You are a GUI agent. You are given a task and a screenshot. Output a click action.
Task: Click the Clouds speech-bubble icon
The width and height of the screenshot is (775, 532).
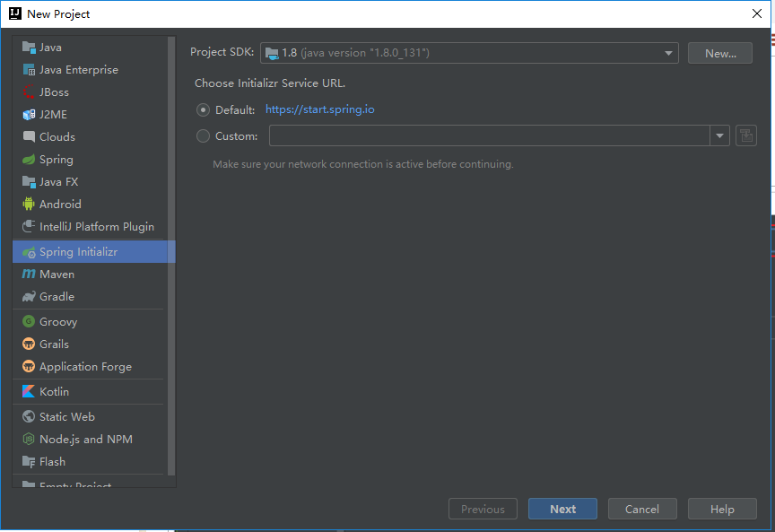click(x=29, y=137)
